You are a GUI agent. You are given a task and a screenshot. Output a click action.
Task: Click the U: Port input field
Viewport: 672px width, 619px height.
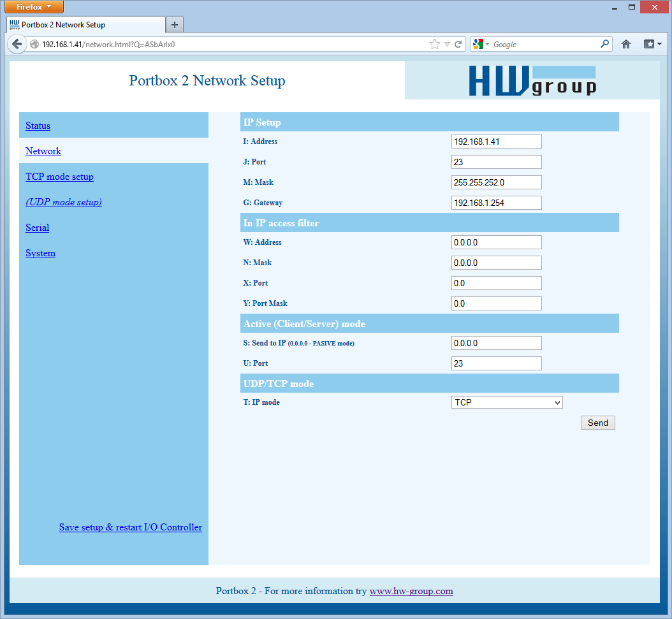496,363
